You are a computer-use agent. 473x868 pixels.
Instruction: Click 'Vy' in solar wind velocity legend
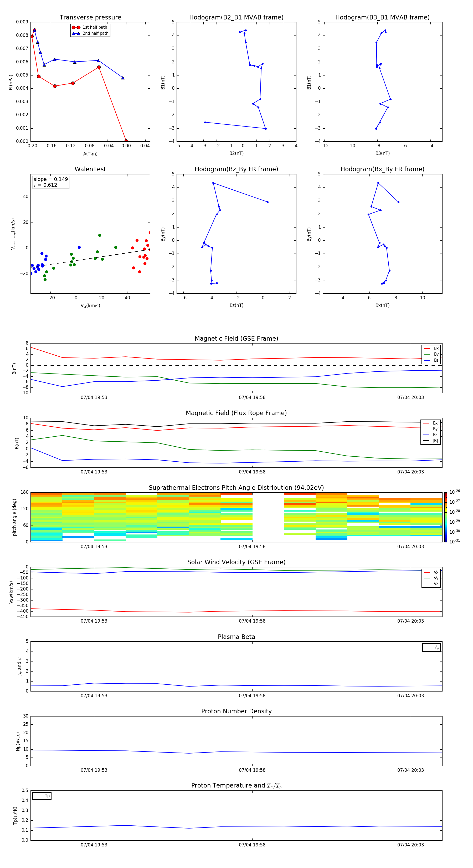[x=431, y=578]
